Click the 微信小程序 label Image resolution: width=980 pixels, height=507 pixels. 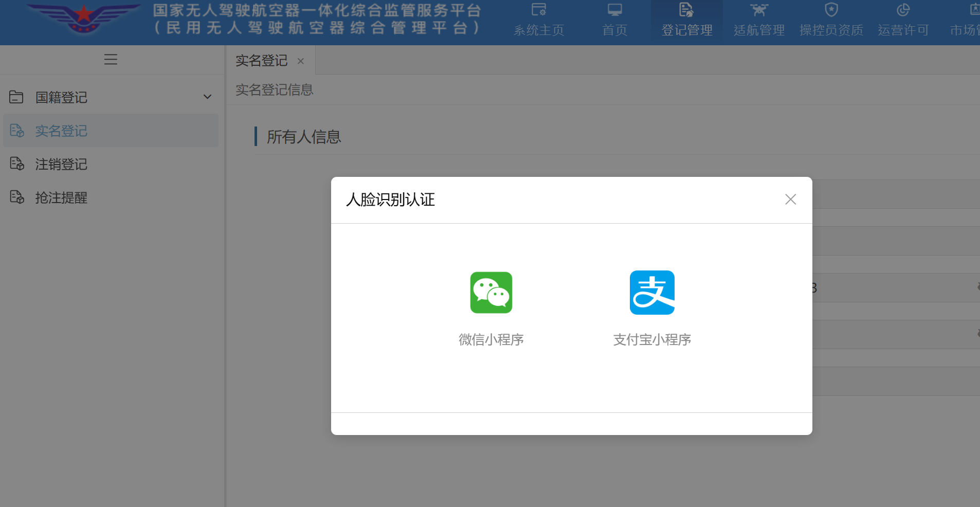pos(491,339)
